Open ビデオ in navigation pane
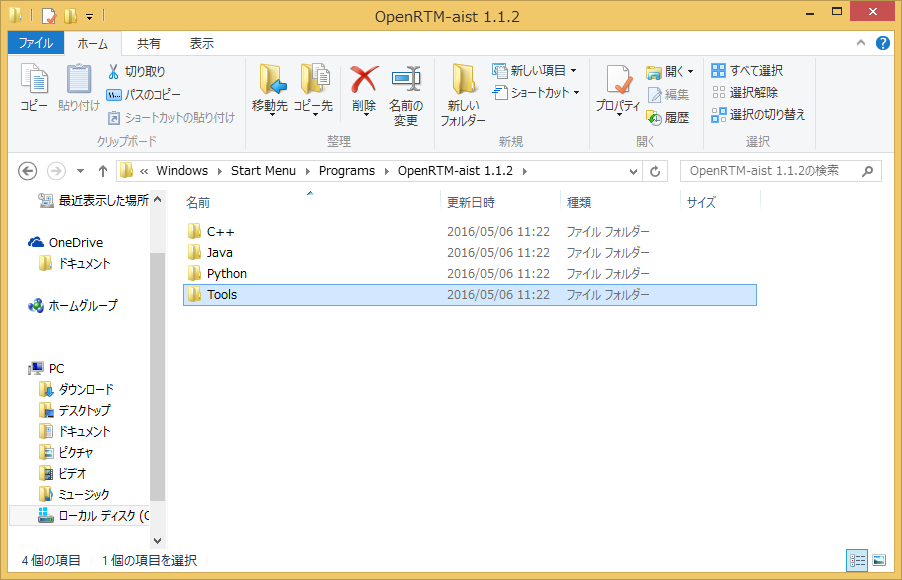The image size is (902, 580). pos(63,474)
